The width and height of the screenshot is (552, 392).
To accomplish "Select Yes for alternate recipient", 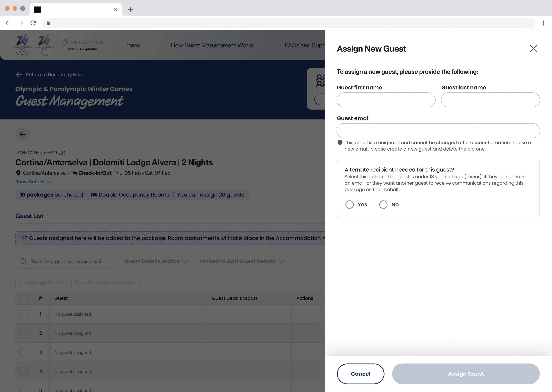I will pyautogui.click(x=349, y=204).
